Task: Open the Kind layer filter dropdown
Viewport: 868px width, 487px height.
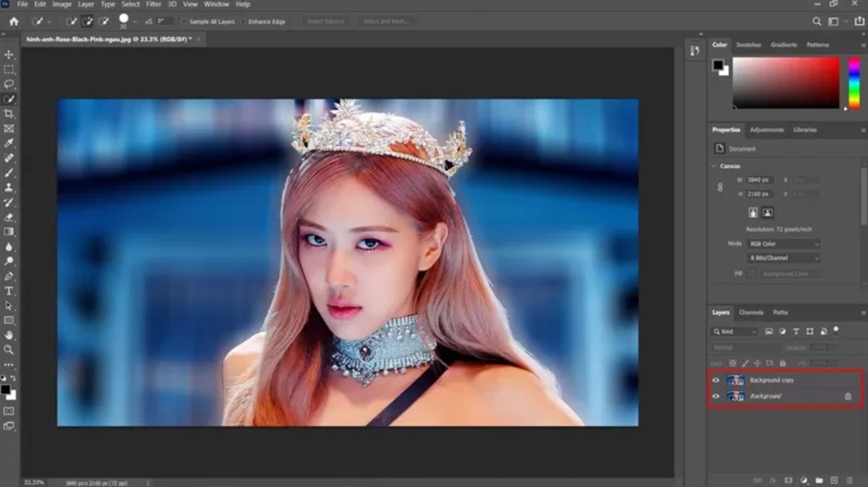Action: click(734, 331)
